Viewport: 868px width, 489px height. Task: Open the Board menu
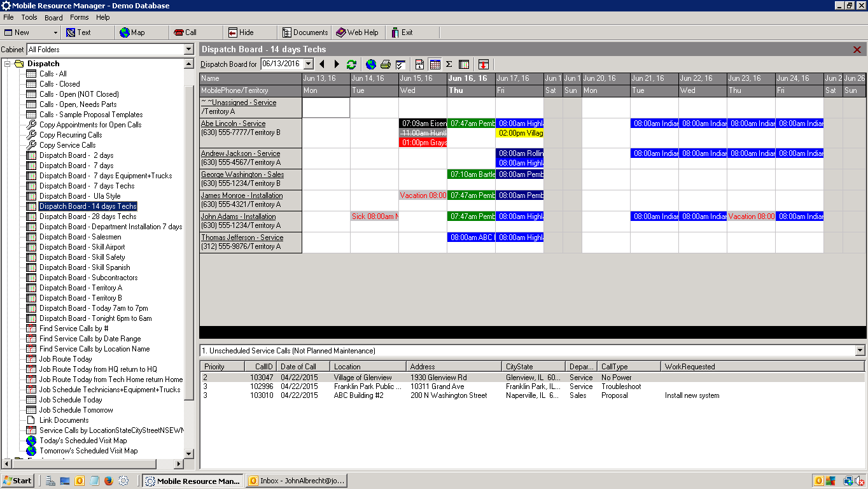click(53, 17)
